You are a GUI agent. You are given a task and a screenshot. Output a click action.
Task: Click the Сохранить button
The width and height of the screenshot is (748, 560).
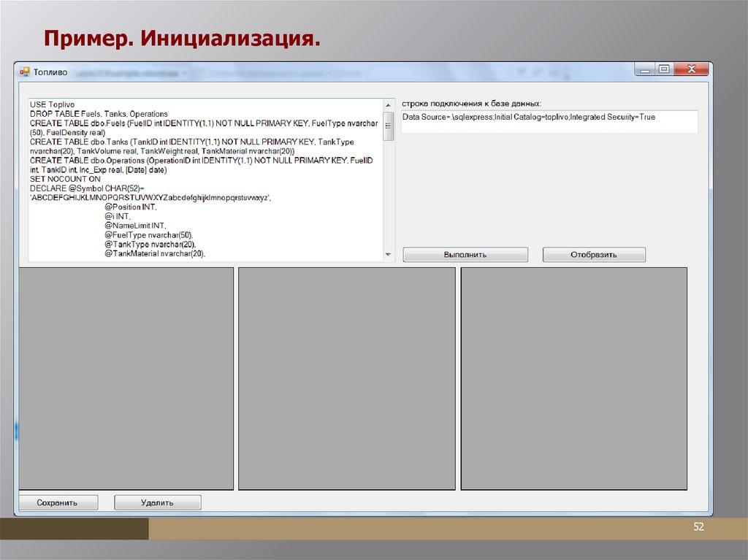57,502
